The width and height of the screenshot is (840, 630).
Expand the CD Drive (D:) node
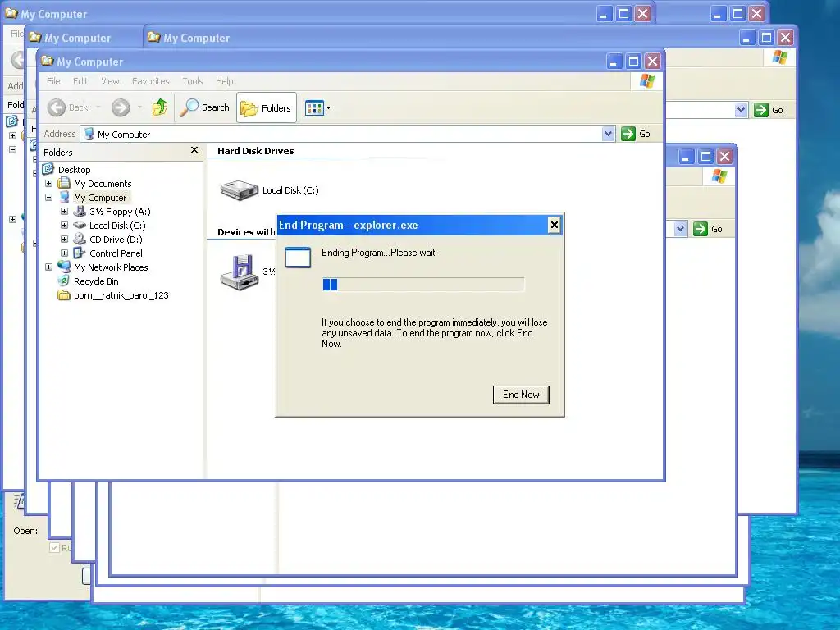coord(64,239)
